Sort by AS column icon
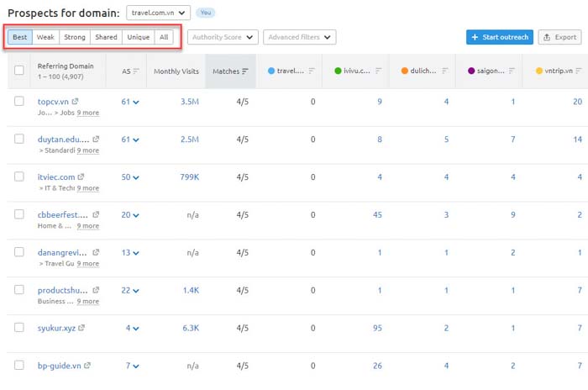The image size is (588, 390). [x=136, y=71]
